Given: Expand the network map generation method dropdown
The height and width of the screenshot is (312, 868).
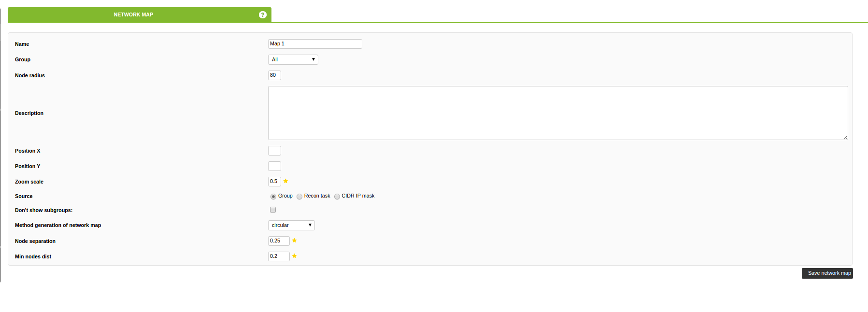Looking at the screenshot, I should [x=291, y=225].
